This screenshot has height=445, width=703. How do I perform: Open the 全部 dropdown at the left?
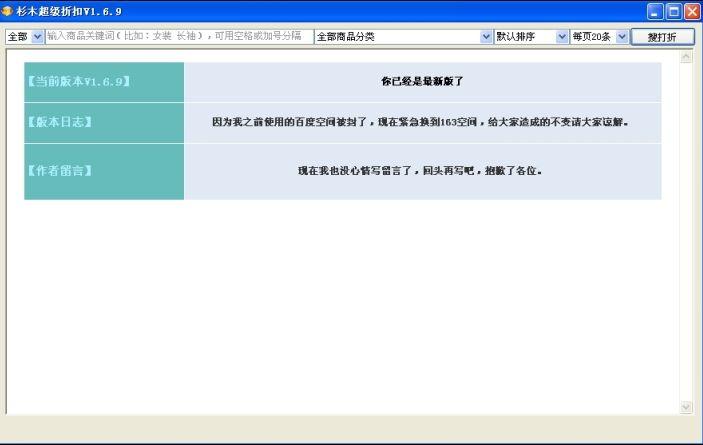pyautogui.click(x=25, y=37)
